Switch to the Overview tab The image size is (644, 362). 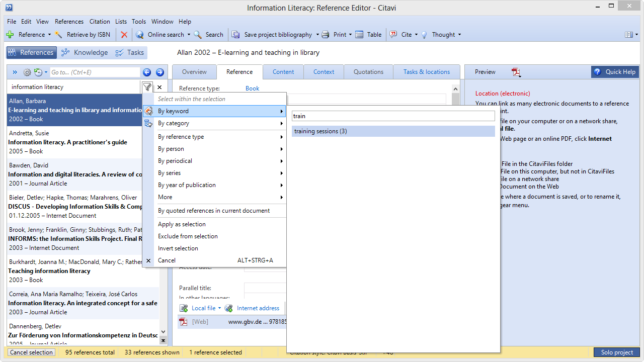coord(194,72)
